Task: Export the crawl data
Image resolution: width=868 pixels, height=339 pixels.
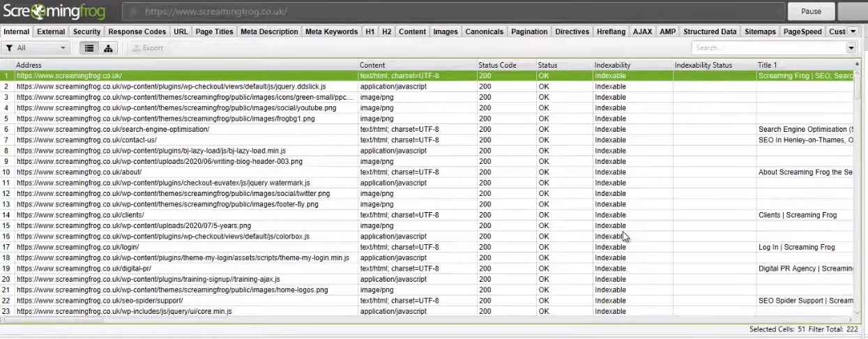Action: [147, 48]
